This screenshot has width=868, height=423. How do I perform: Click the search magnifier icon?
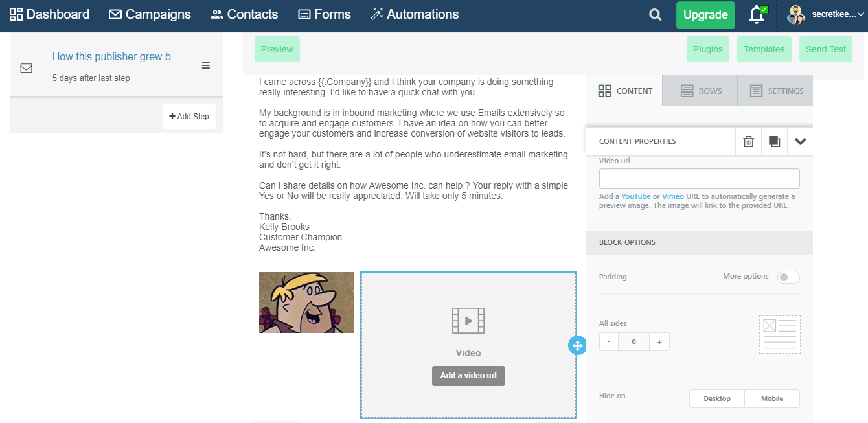click(656, 15)
